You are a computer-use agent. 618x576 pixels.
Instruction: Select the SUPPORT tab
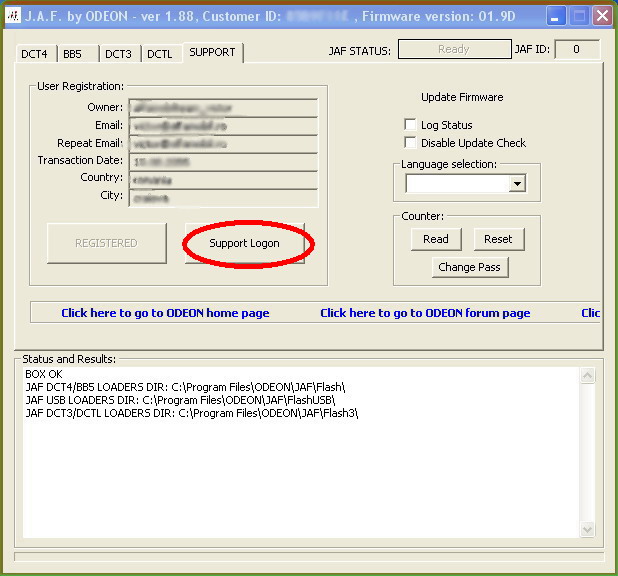coord(212,52)
